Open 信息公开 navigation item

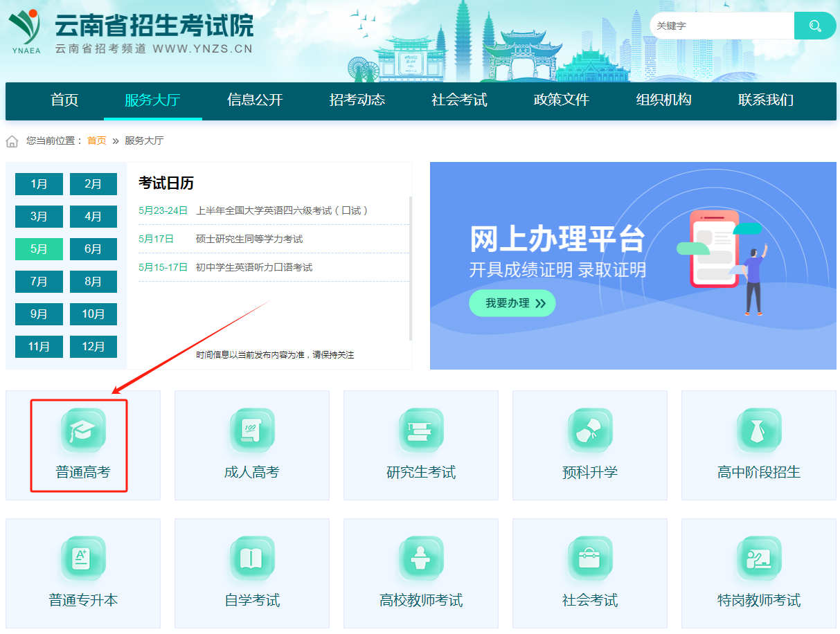pos(255,100)
